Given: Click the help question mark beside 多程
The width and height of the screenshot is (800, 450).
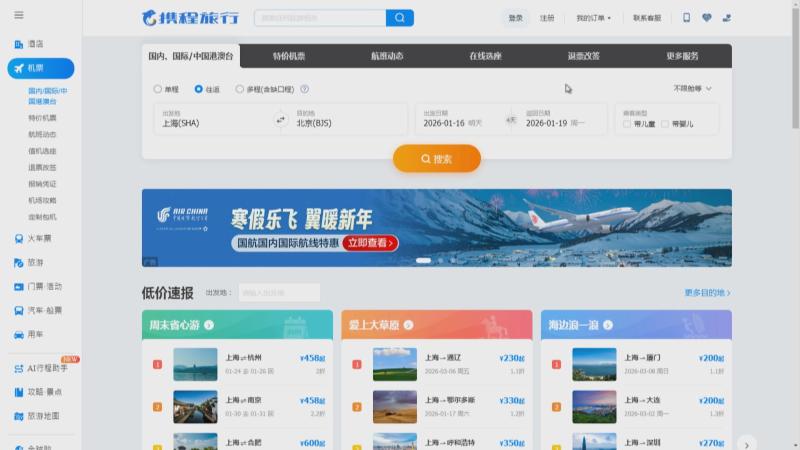Looking at the screenshot, I should 304,89.
